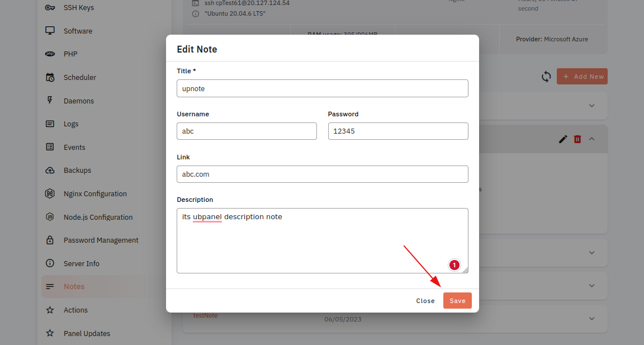Expand the testNote row chevron
644x345 pixels.
tap(592, 318)
